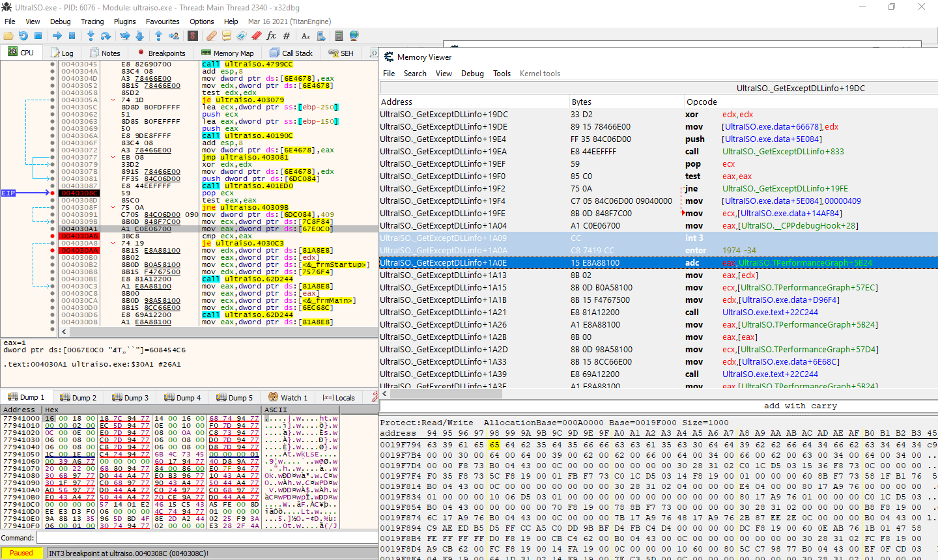Step into using the down-arrow icon
Image resolution: width=938 pixels, height=560 pixels.
pos(91,36)
